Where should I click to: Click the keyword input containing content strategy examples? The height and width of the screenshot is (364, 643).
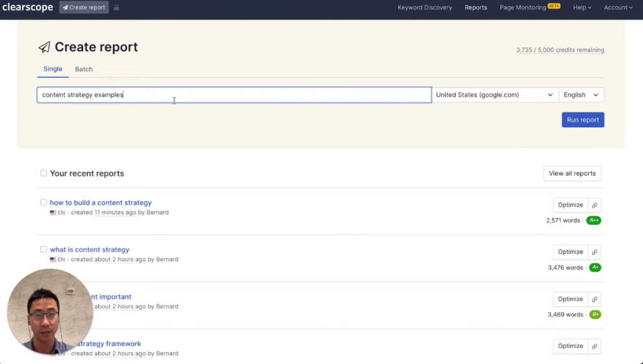click(x=234, y=95)
